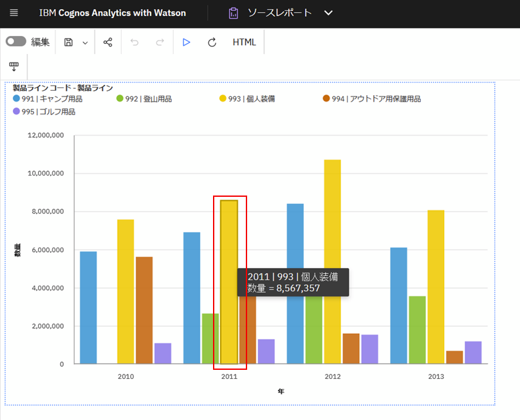Select the yellow 2013 bar
520x420 pixels.
point(436,287)
